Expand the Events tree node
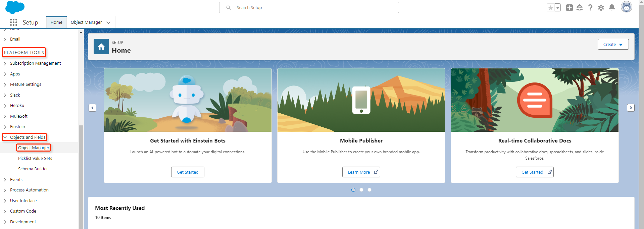 click(x=5, y=180)
